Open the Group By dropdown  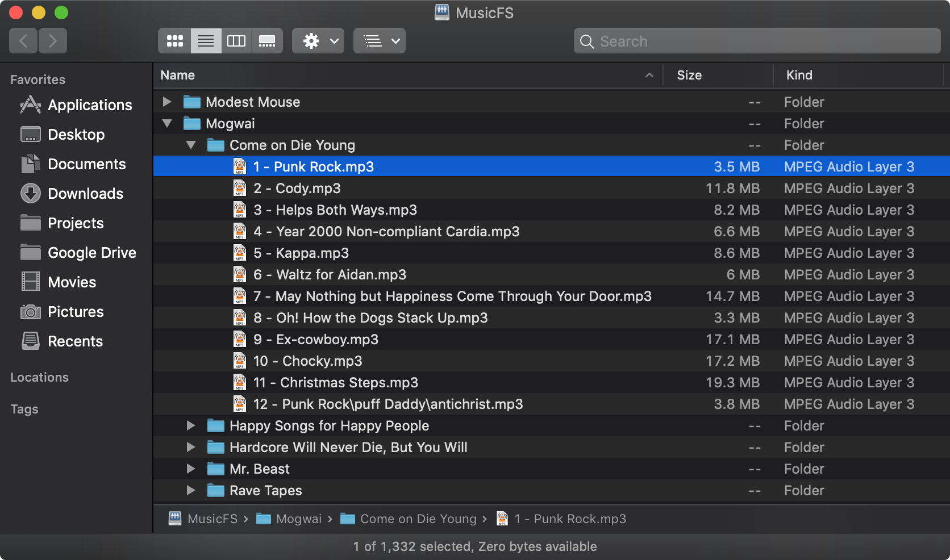[x=380, y=41]
